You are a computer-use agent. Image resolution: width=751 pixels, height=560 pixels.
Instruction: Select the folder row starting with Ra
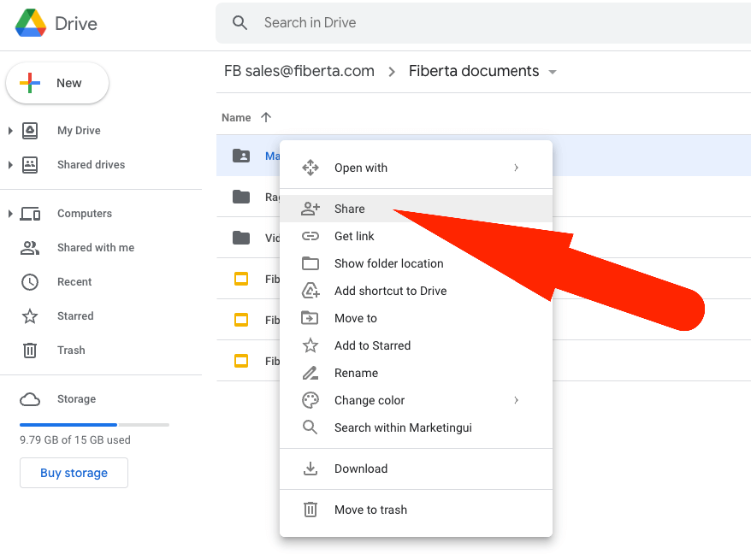[248, 197]
